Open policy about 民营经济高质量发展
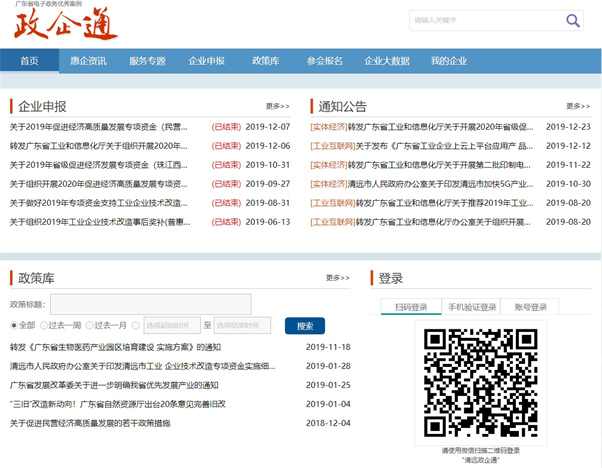This screenshot has width=602, height=468. pos(90,423)
